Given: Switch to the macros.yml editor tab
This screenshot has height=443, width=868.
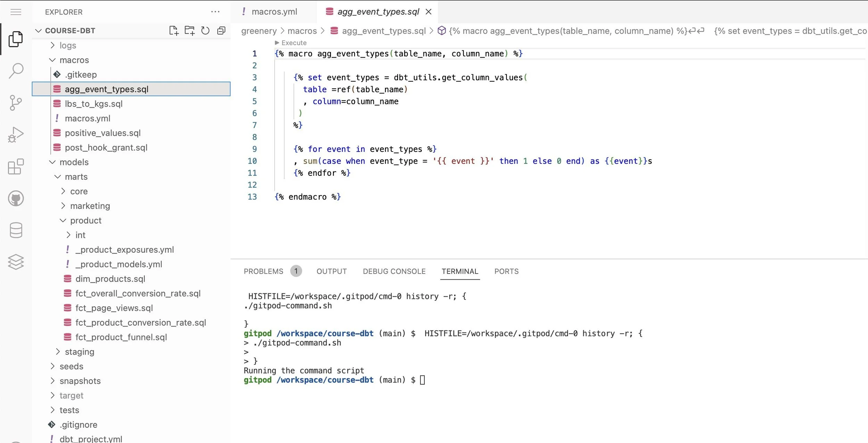Looking at the screenshot, I should pyautogui.click(x=274, y=12).
